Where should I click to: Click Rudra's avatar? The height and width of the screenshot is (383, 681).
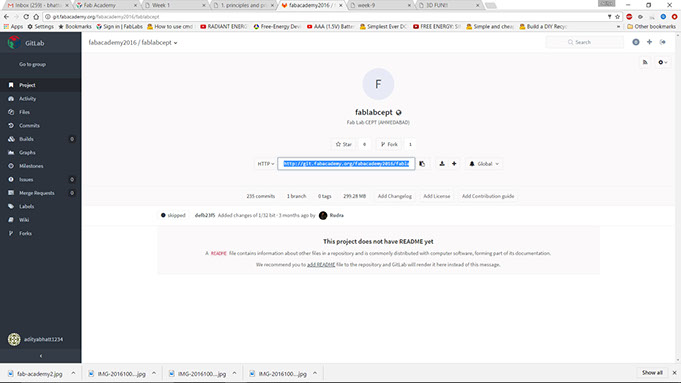323,215
